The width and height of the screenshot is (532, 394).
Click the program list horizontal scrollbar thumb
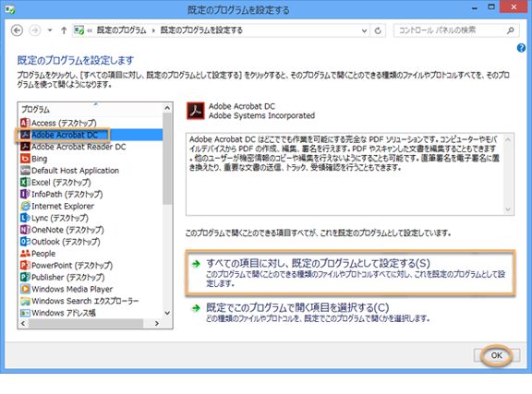[86, 324]
